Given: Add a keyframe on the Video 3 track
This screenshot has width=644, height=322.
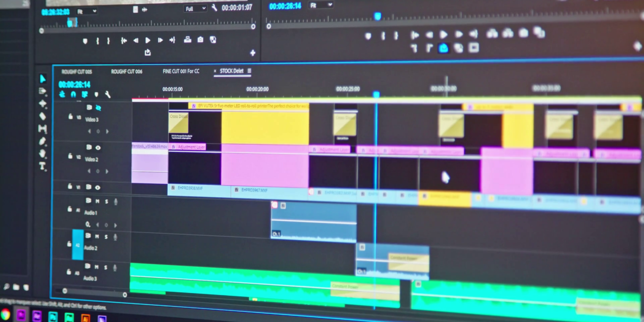Looking at the screenshot, I should point(98,131).
